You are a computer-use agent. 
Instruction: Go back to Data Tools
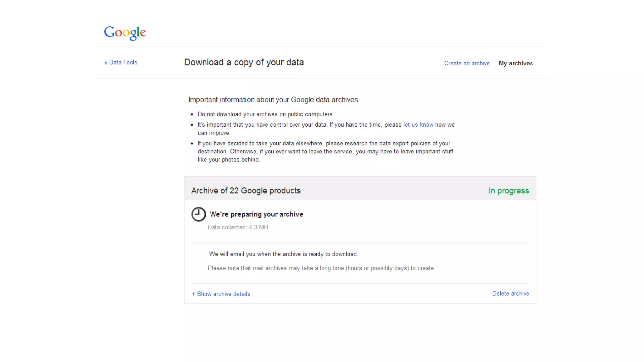(123, 63)
